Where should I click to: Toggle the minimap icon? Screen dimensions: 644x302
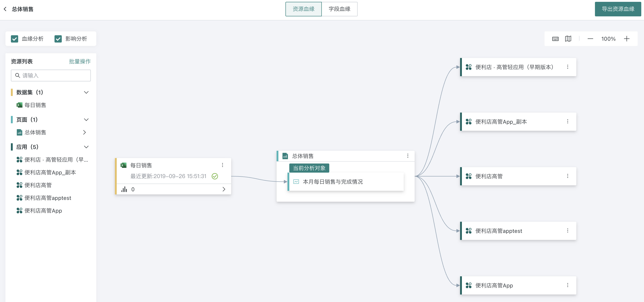(568, 39)
